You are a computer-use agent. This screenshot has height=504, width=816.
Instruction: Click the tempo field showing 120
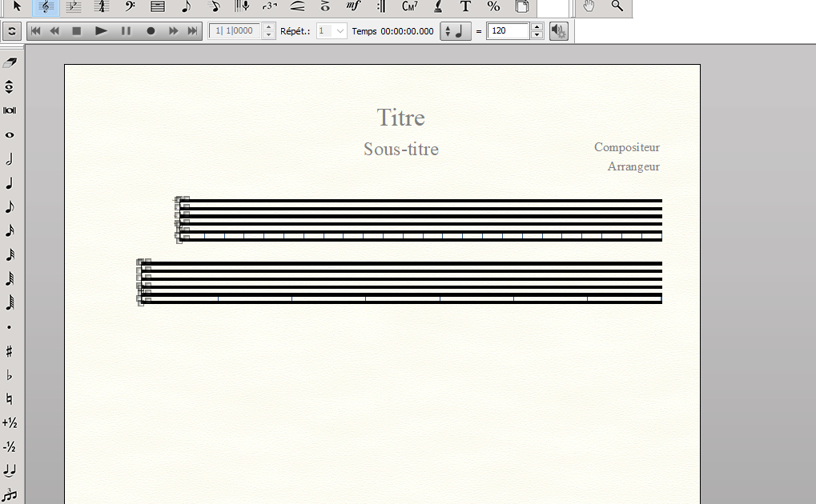[508, 31]
